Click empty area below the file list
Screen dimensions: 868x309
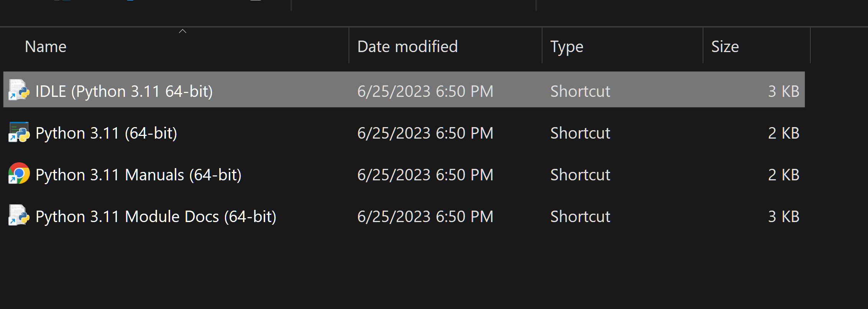click(x=422, y=272)
